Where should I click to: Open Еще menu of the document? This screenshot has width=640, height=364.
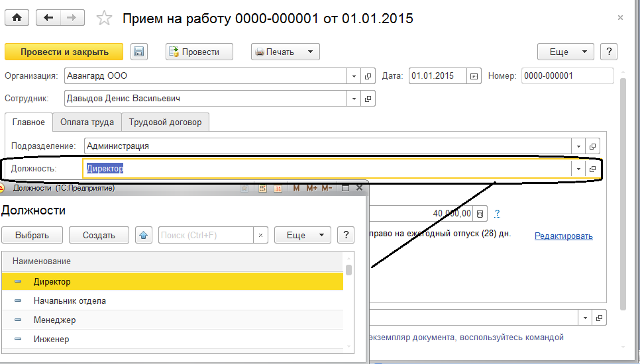(566, 52)
